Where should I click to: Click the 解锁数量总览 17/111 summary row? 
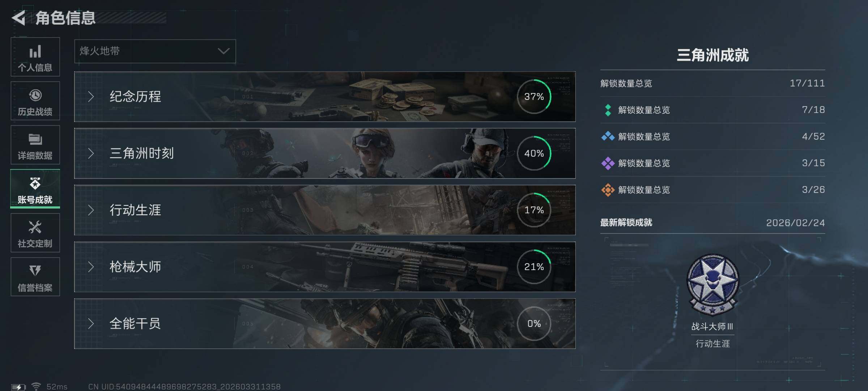pos(713,83)
